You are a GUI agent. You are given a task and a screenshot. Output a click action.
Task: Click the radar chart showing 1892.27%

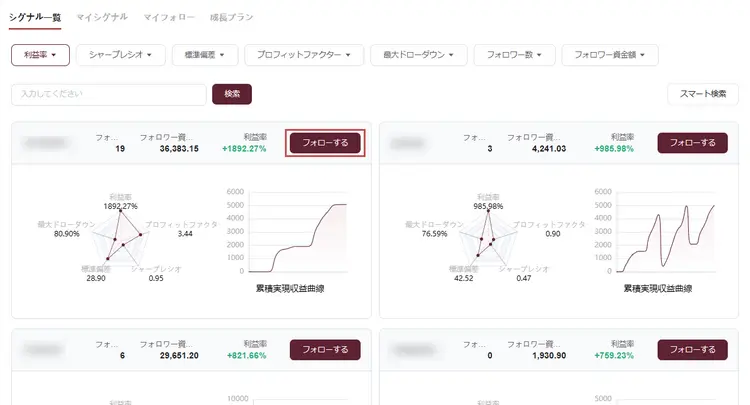(121, 238)
